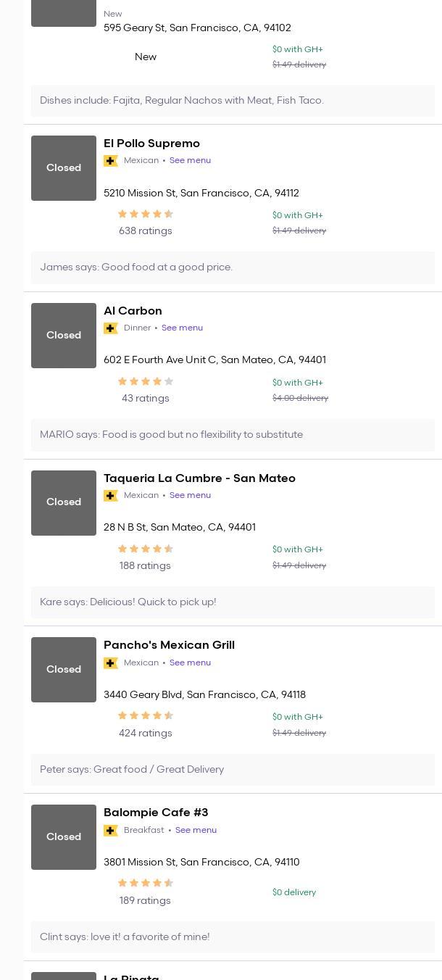Open See menu link for Al Carbon

tap(182, 328)
